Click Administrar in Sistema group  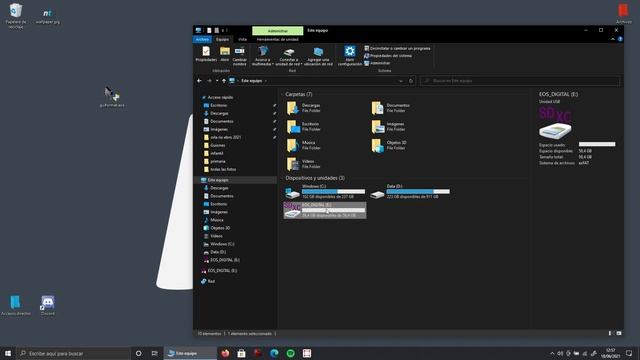point(377,63)
